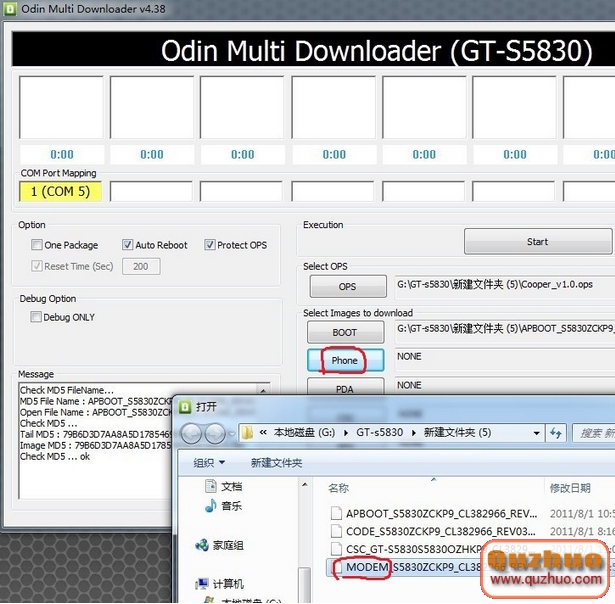Click the Phone image button
This screenshot has width=615, height=604.
[x=344, y=360]
